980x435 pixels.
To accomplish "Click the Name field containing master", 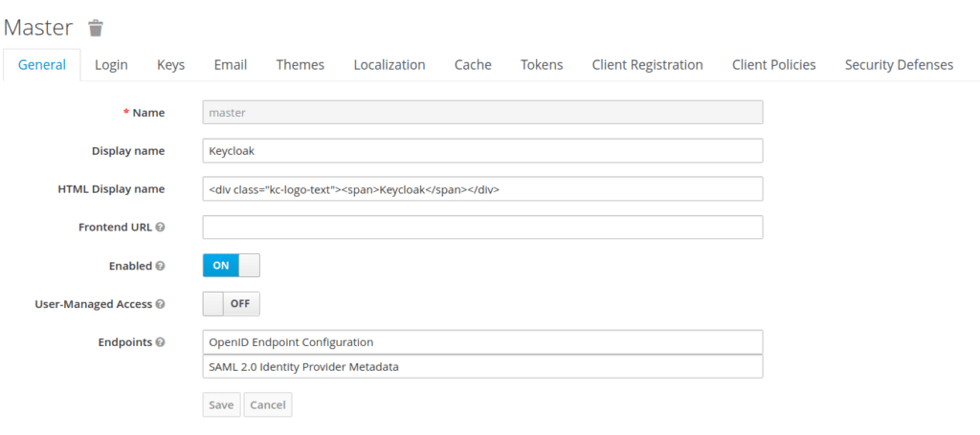I will tap(482, 113).
